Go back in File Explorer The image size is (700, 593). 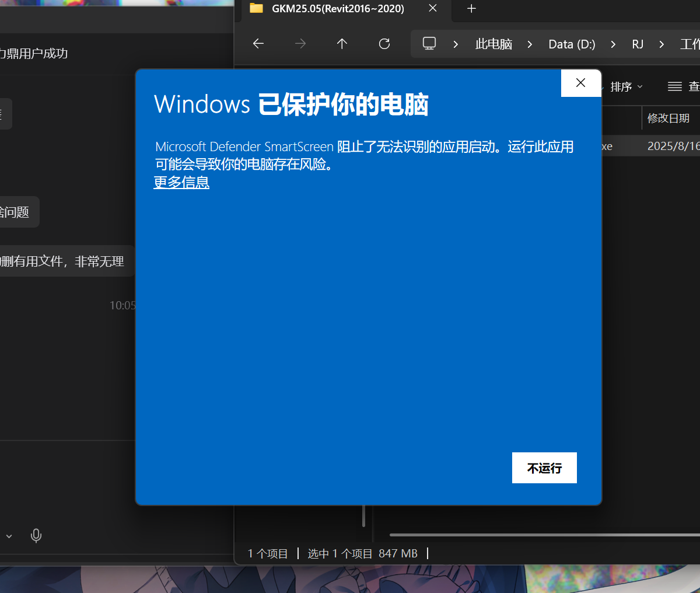coord(258,44)
